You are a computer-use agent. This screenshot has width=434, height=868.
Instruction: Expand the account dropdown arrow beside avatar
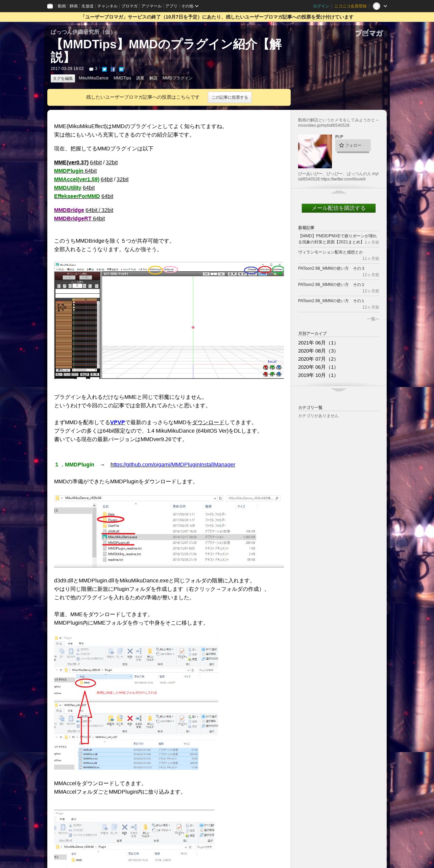[385, 6]
